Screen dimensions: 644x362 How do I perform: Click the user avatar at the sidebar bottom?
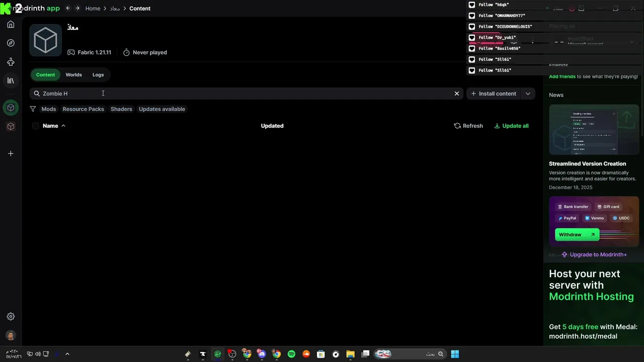tap(11, 335)
